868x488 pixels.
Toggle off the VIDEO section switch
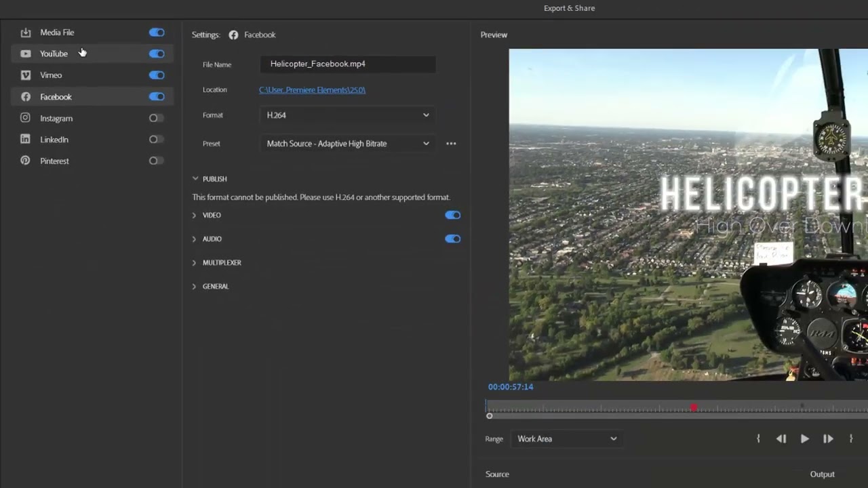(452, 216)
